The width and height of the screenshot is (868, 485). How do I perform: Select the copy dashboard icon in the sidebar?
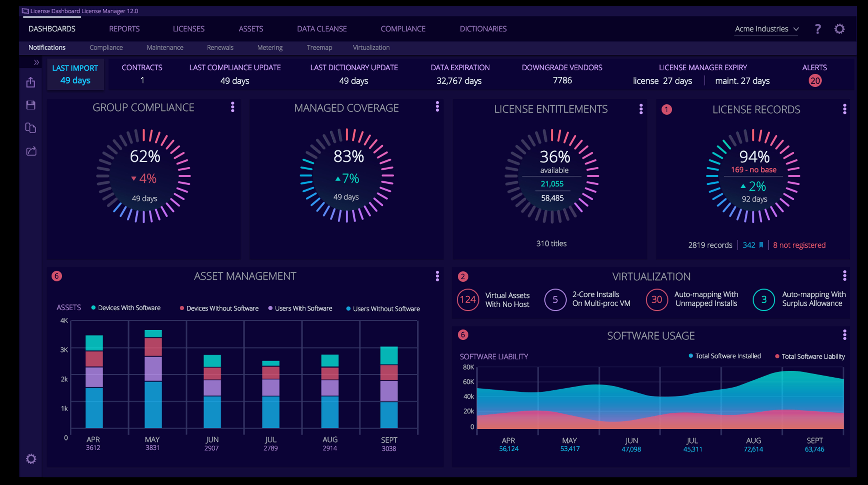31,128
